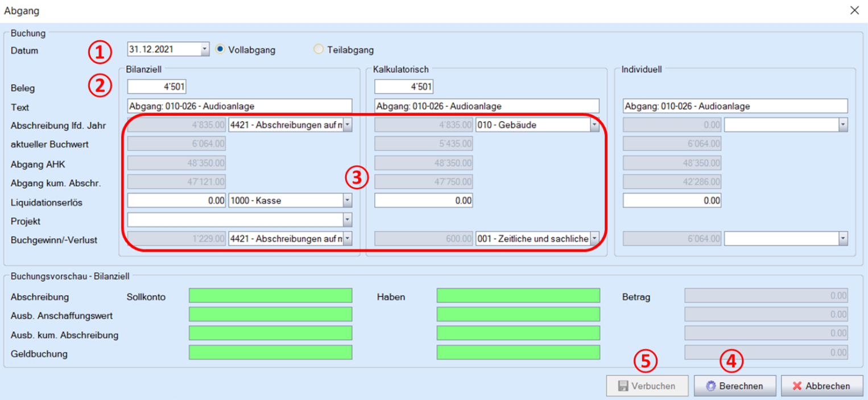Open the Datum date picker dropdown

(205, 50)
